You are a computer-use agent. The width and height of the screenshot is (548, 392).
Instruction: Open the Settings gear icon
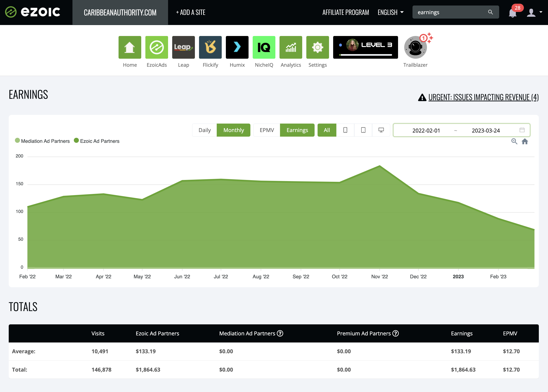tap(318, 47)
